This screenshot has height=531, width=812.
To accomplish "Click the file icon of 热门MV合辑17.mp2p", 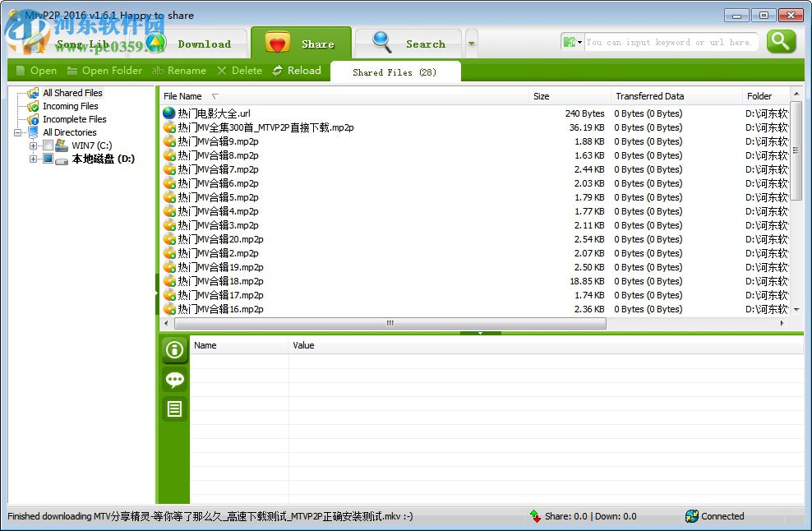I will pos(169,295).
